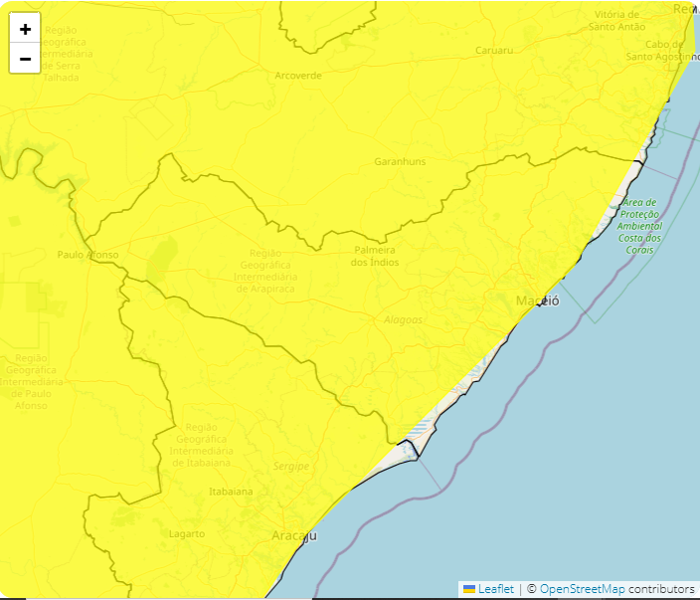The image size is (700, 600).
Task: Select the Lagarto label
Action: 187,534
